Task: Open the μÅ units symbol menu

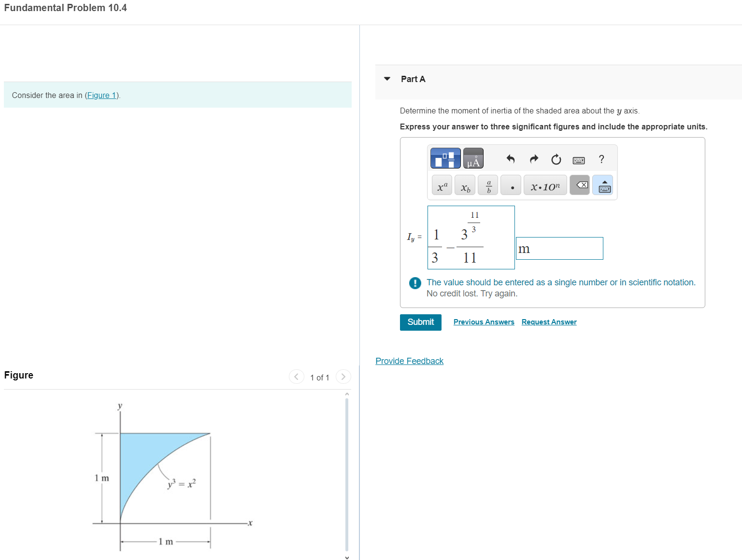Action: 473,158
